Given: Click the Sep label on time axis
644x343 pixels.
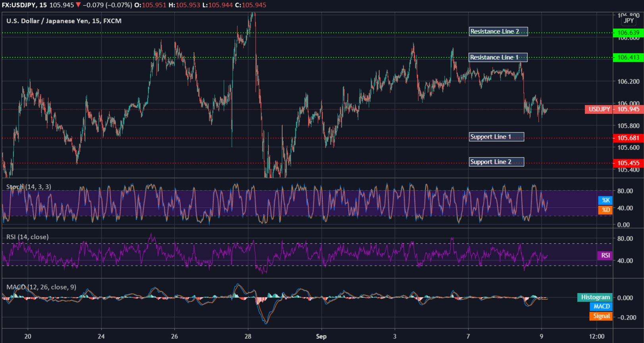Looking at the screenshot, I should point(321,336).
